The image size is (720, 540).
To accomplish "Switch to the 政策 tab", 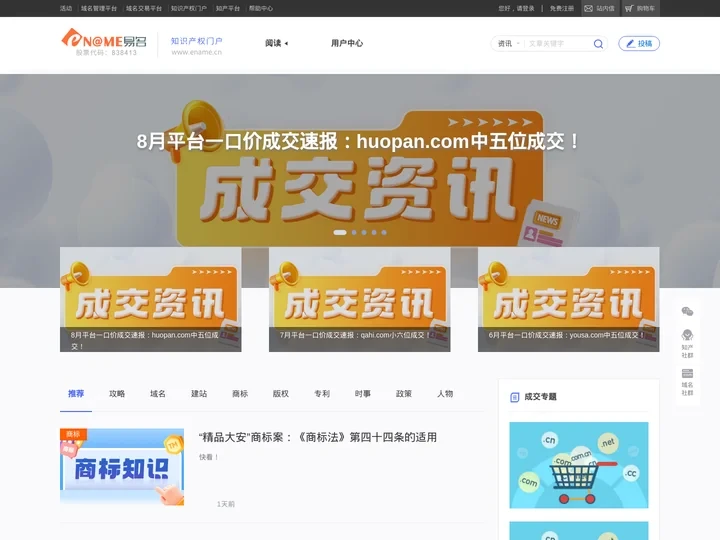I will click(x=404, y=394).
